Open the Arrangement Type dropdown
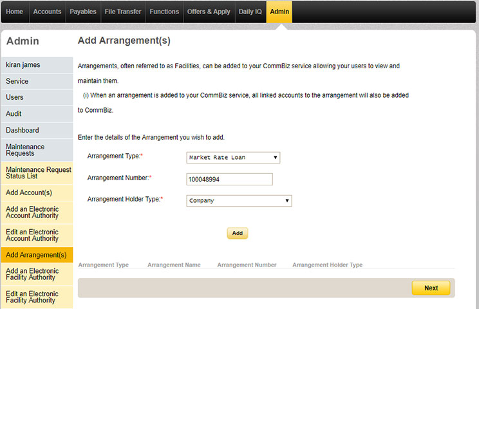This screenshot has height=448, width=479. (x=233, y=158)
